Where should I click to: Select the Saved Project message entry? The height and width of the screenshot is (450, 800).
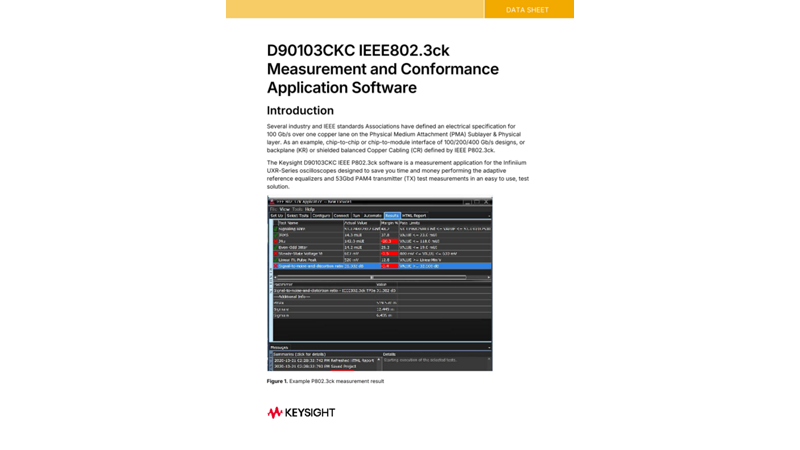point(315,366)
